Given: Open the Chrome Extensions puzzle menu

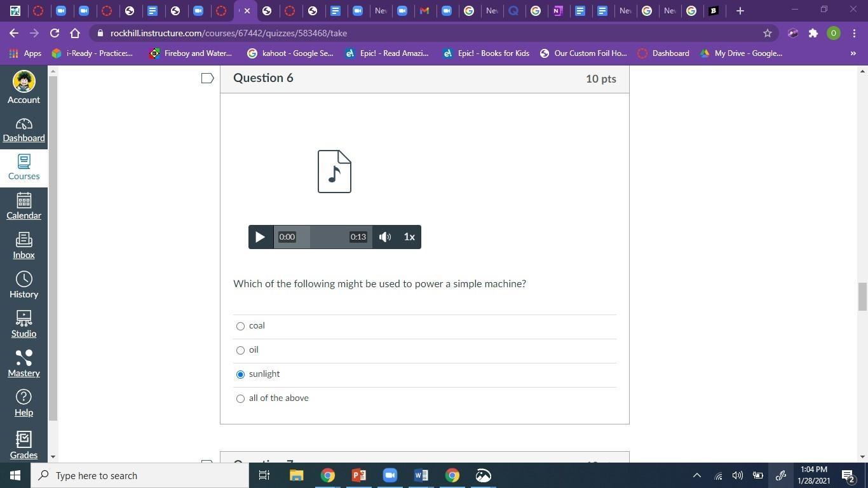Looking at the screenshot, I should pos(813,33).
